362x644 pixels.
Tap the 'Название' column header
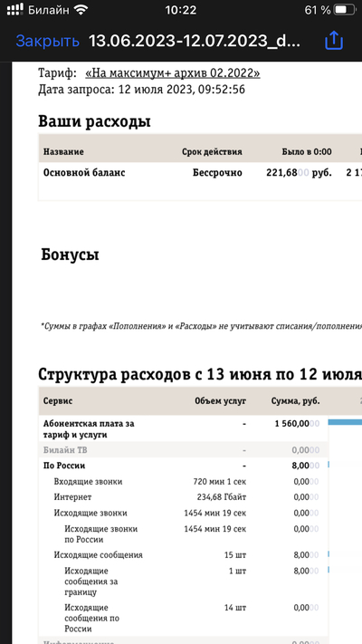click(x=63, y=151)
